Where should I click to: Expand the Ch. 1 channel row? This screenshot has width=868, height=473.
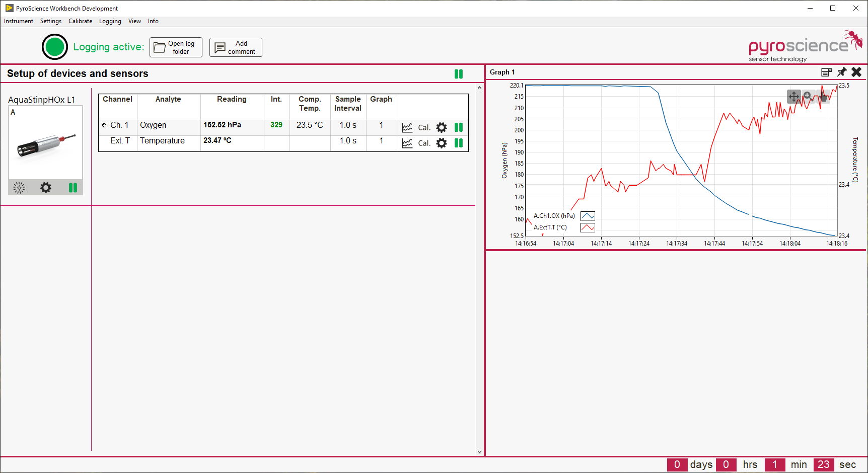pyautogui.click(x=104, y=125)
